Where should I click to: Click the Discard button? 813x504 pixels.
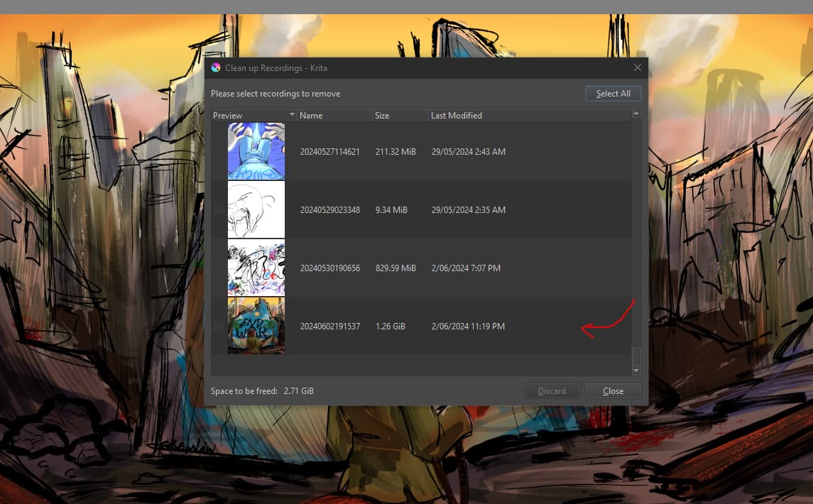552,391
